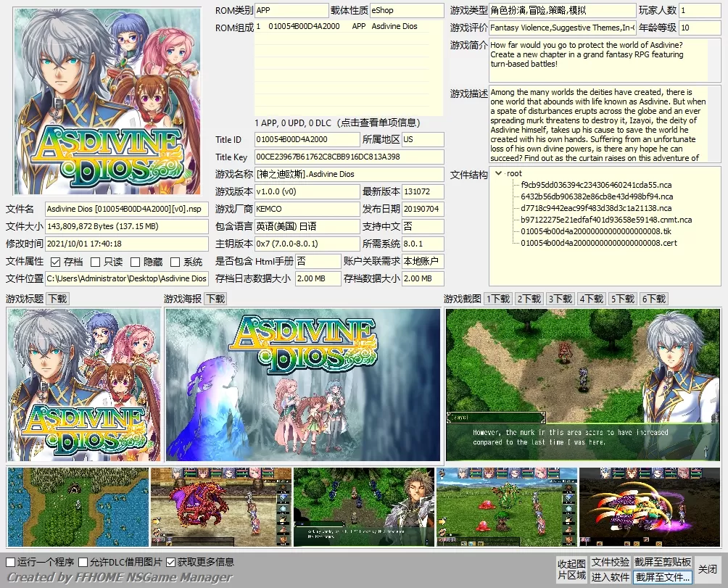Viewport: 728px width, 588px height.
Task: Toggle the 隐藏 hidden attribute checkbox
Action: (135, 262)
